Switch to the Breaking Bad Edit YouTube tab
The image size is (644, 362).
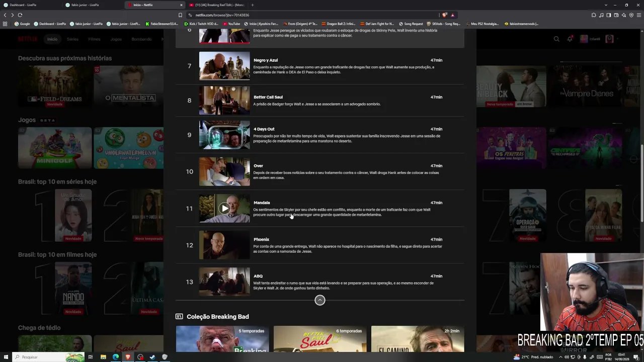(217, 5)
